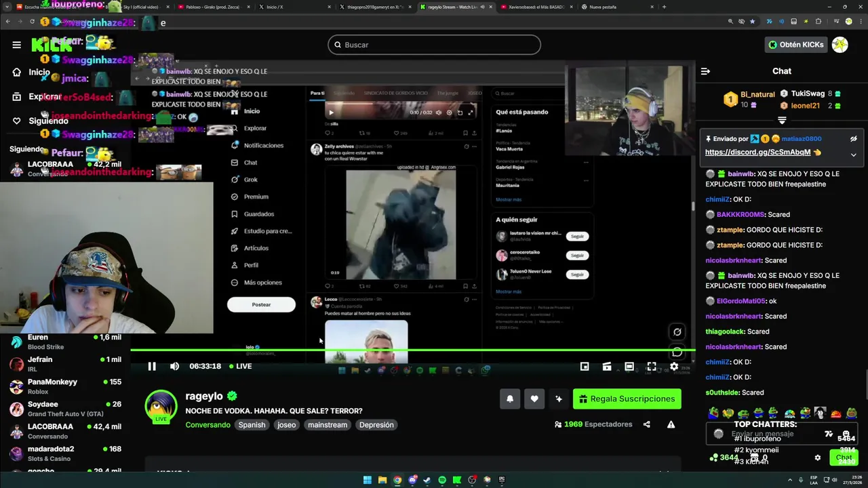Open mini player mode in video controls
The height and width of the screenshot is (488, 868).
pos(585,367)
